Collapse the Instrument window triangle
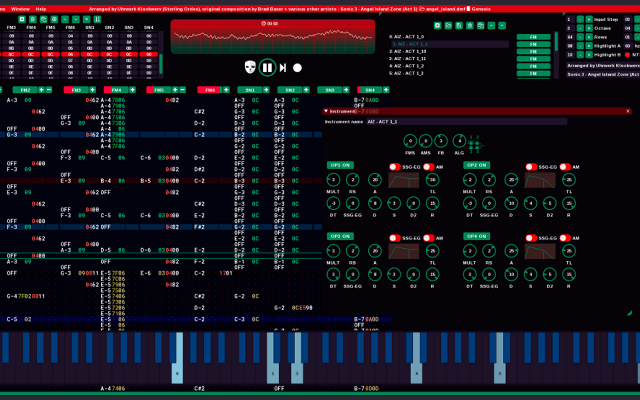The width and height of the screenshot is (640, 400). 326,111
